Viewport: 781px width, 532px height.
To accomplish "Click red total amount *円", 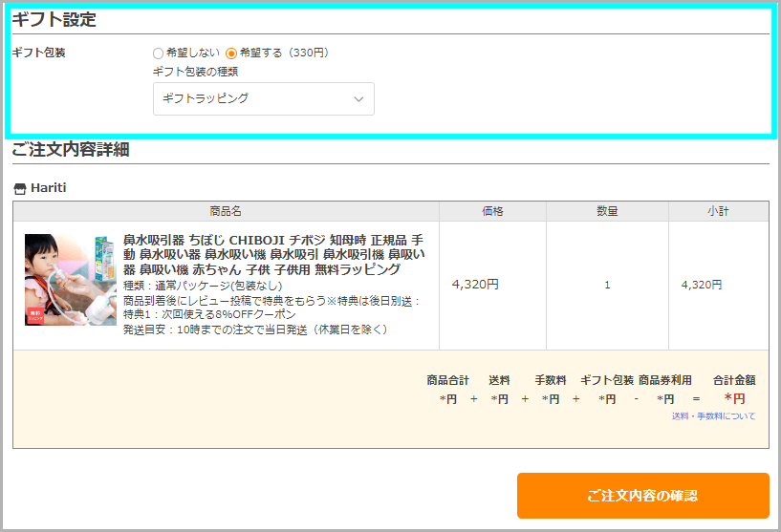I will tap(735, 398).
